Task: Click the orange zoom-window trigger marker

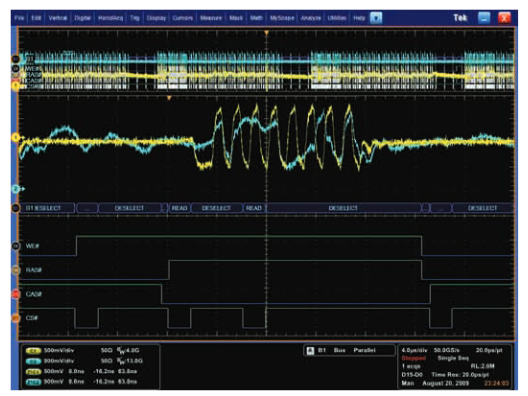Action: click(169, 98)
